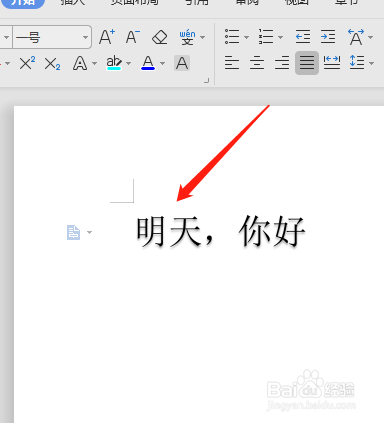Clear formatting using the eraser icon
This screenshot has width=384, height=423.
[x=160, y=37]
